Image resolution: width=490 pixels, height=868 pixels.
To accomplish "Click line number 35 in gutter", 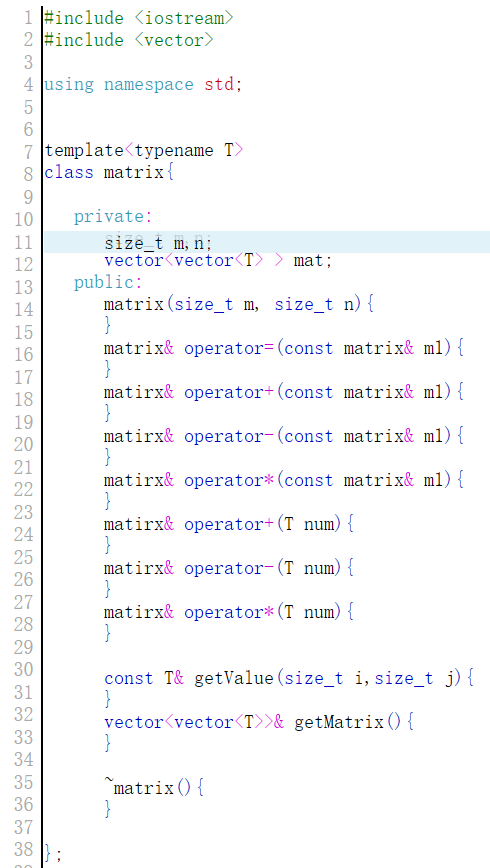I will 24,783.
